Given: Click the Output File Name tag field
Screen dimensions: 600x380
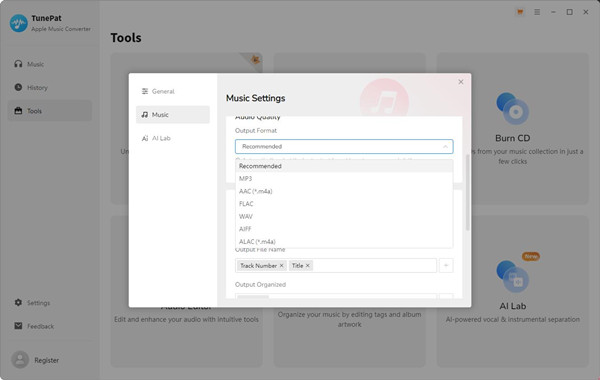Looking at the screenshot, I should (336, 266).
